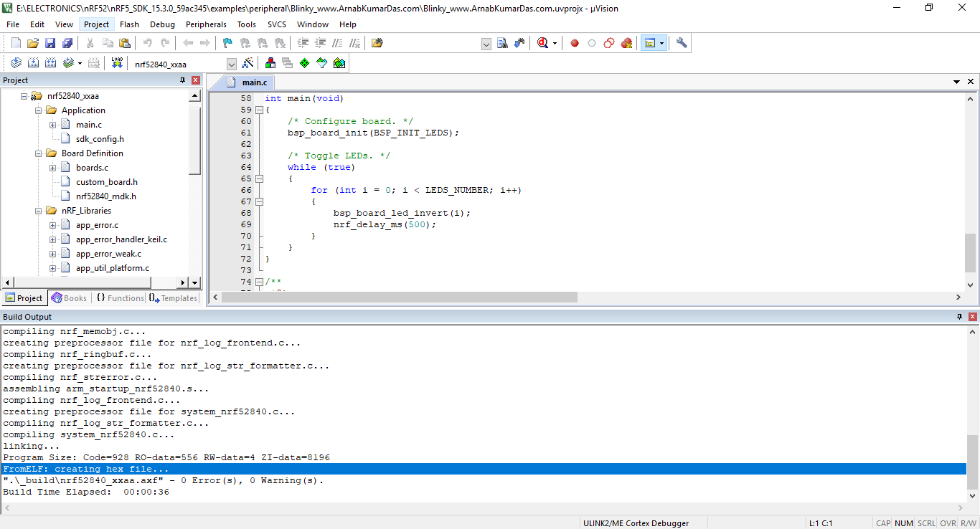Viewport: 980px width, 529px height.
Task: Kill all breakpoints in the program
Action: point(626,42)
